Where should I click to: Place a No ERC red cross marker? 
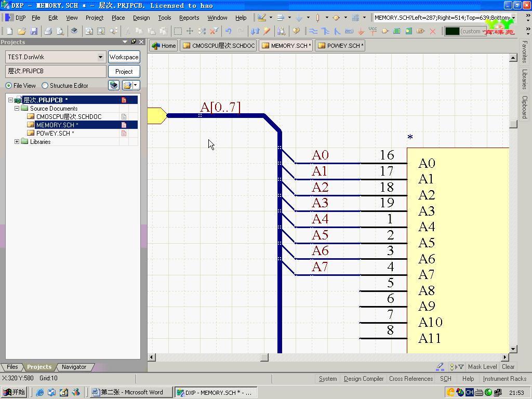[x=433, y=31]
